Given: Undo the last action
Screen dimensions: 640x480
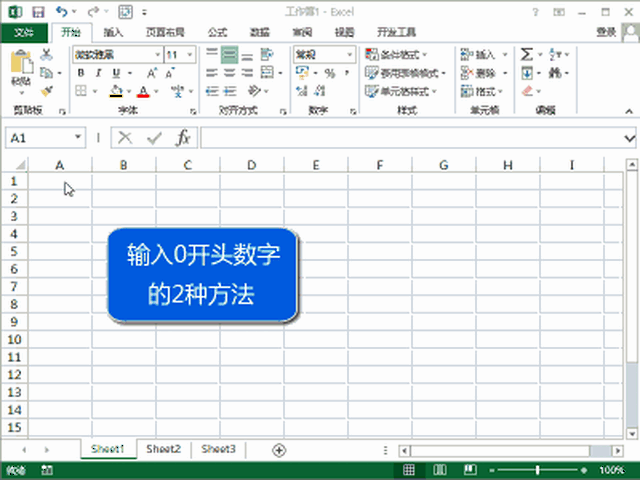Looking at the screenshot, I should (x=62, y=11).
